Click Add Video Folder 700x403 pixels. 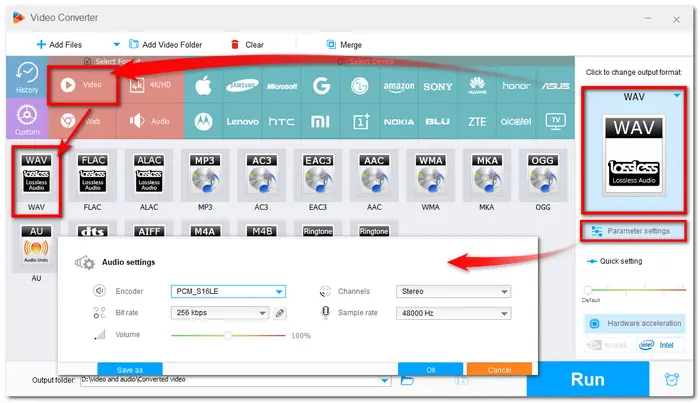[x=166, y=45]
